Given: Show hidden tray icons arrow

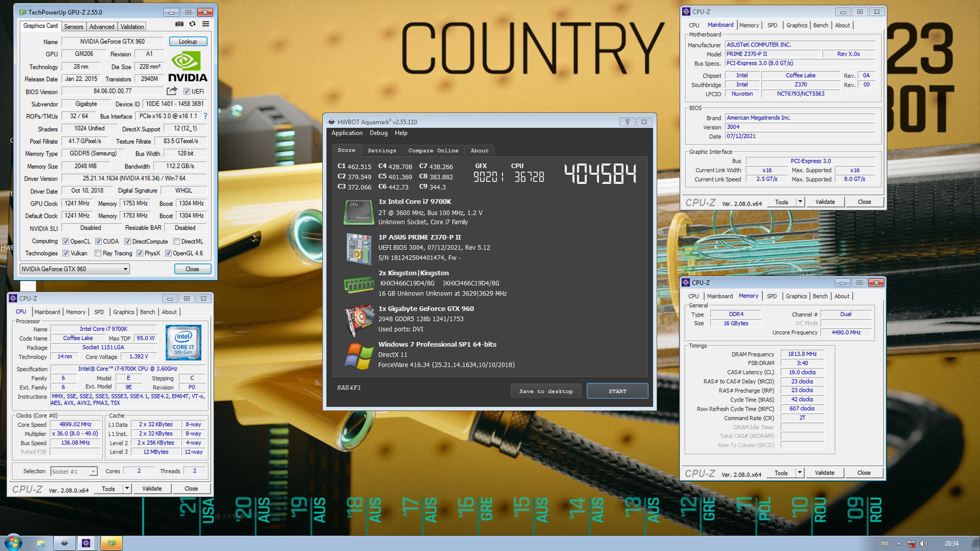Looking at the screenshot, I should tap(899, 543).
